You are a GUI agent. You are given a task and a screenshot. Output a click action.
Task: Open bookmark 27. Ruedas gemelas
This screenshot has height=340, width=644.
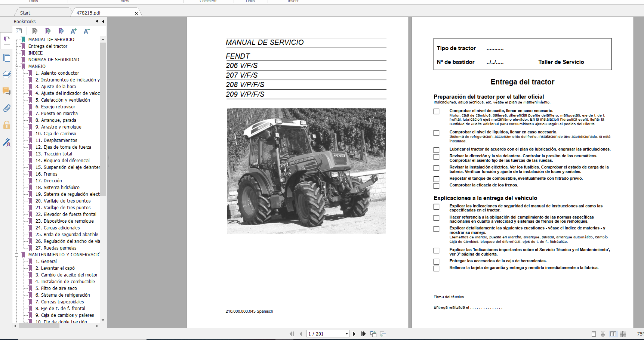[56, 248]
